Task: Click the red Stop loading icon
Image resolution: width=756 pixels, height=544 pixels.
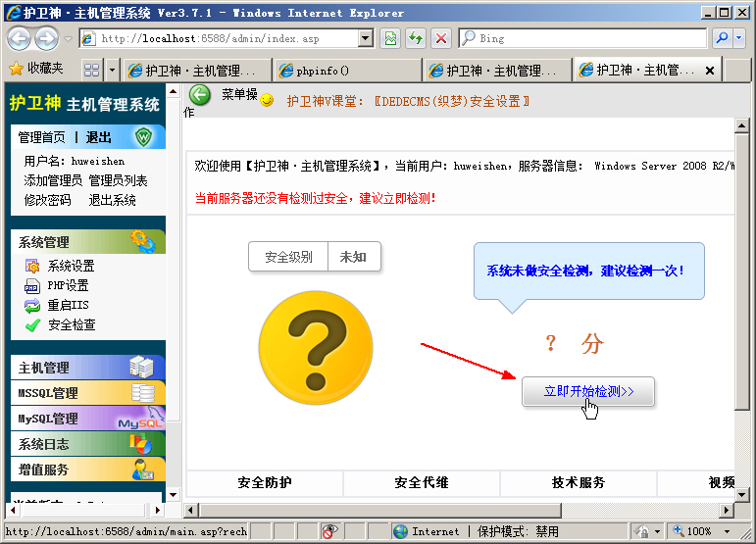Action: 441,38
